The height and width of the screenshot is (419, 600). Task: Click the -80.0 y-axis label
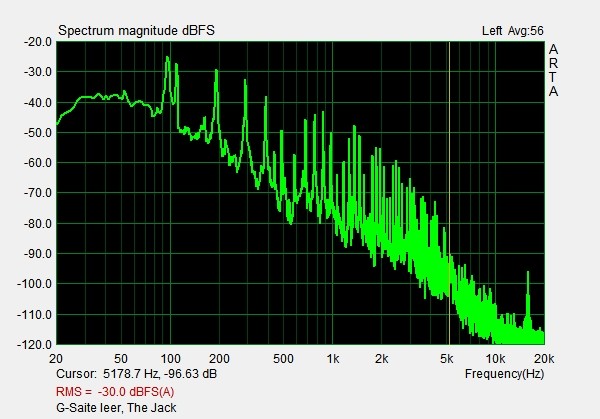[38, 223]
